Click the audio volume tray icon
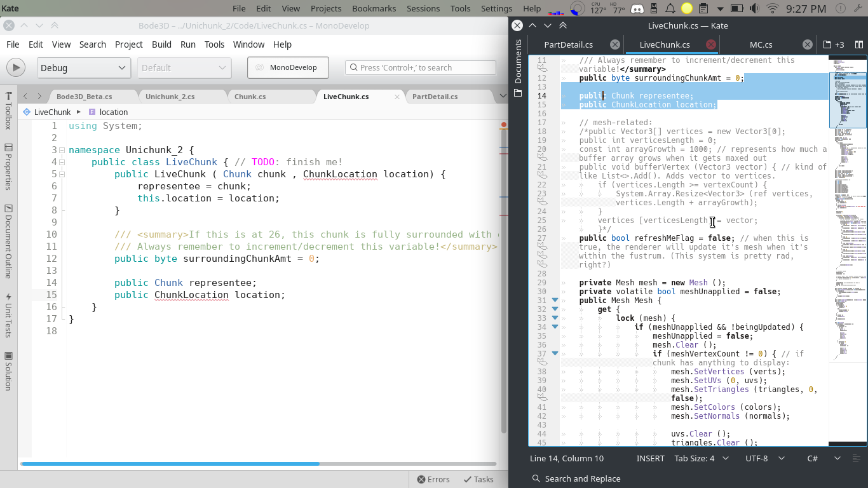868x488 pixels. [x=754, y=8]
